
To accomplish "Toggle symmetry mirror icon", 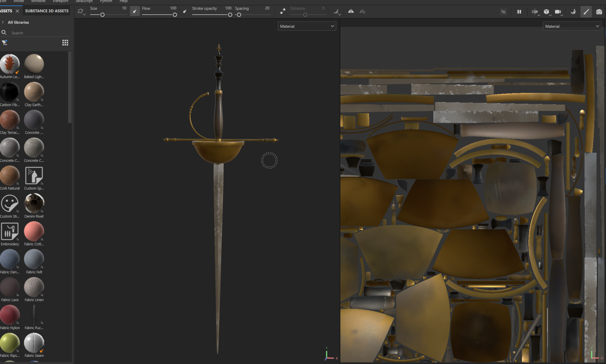I will pyautogui.click(x=351, y=11).
